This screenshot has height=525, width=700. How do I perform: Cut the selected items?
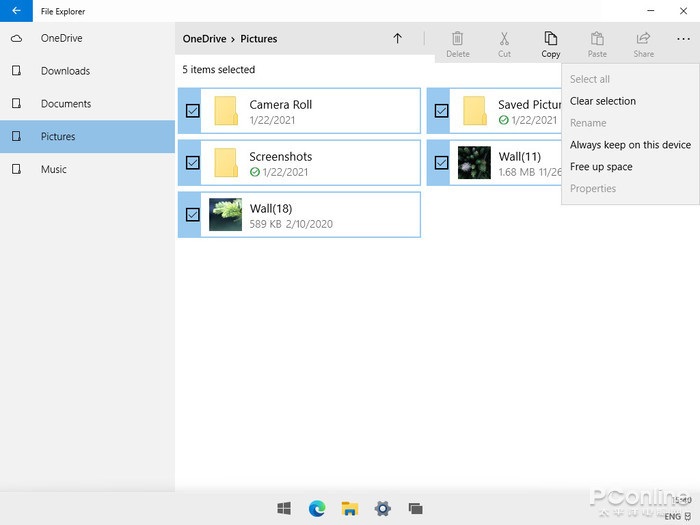[x=504, y=44]
